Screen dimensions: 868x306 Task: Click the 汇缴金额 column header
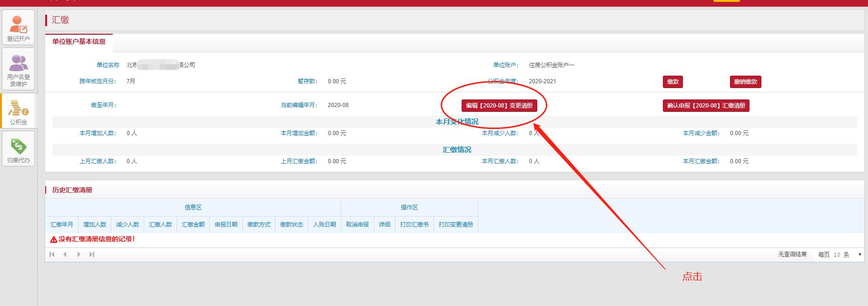click(193, 225)
